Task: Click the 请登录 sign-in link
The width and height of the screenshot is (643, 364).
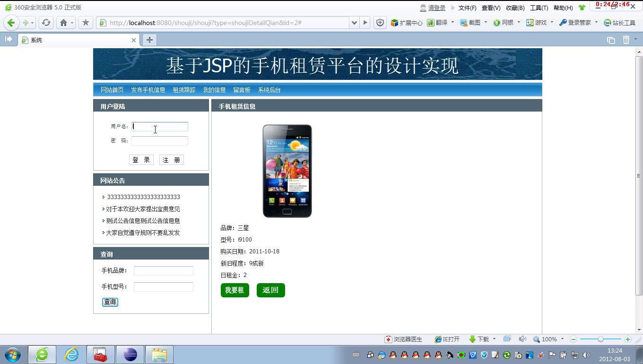Action: coord(437,8)
